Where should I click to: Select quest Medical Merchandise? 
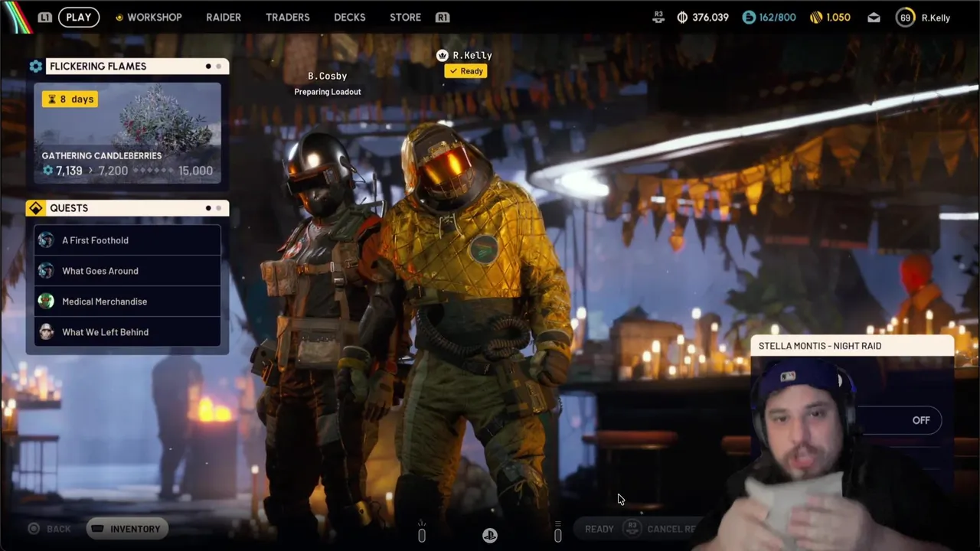click(x=127, y=302)
